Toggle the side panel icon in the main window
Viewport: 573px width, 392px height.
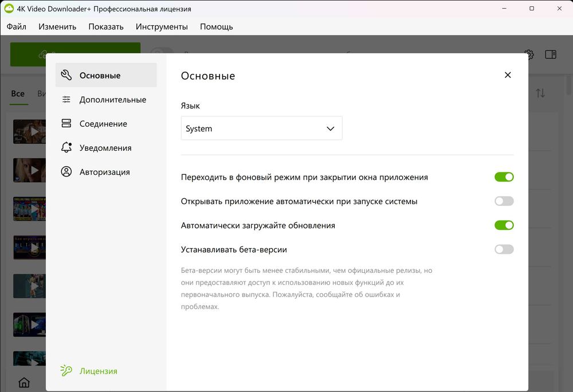click(550, 54)
